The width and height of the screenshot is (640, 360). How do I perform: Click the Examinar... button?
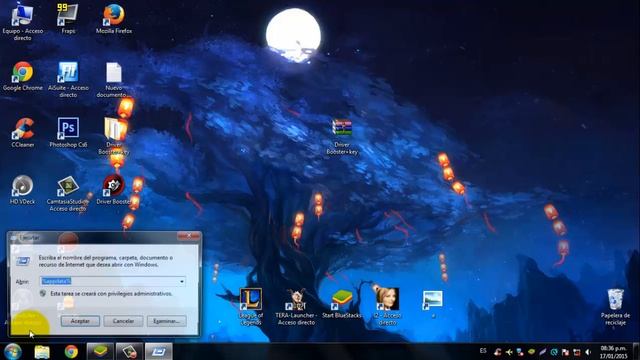coord(167,321)
